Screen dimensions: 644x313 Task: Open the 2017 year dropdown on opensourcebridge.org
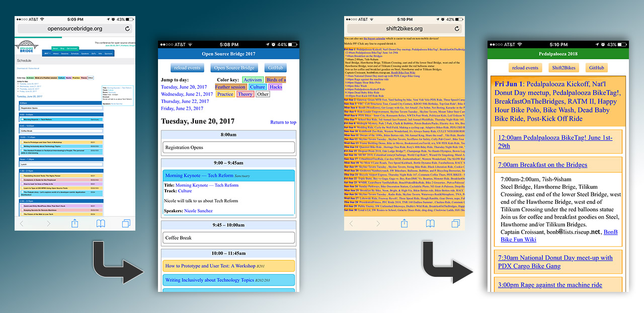point(47,53)
